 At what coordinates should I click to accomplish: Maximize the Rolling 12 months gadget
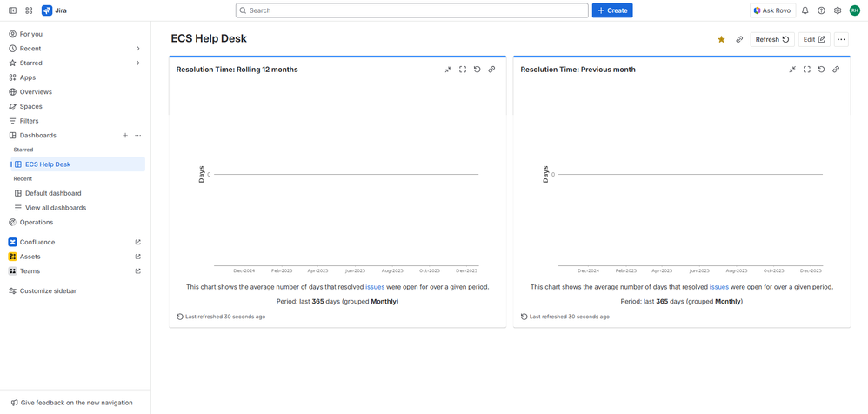463,70
